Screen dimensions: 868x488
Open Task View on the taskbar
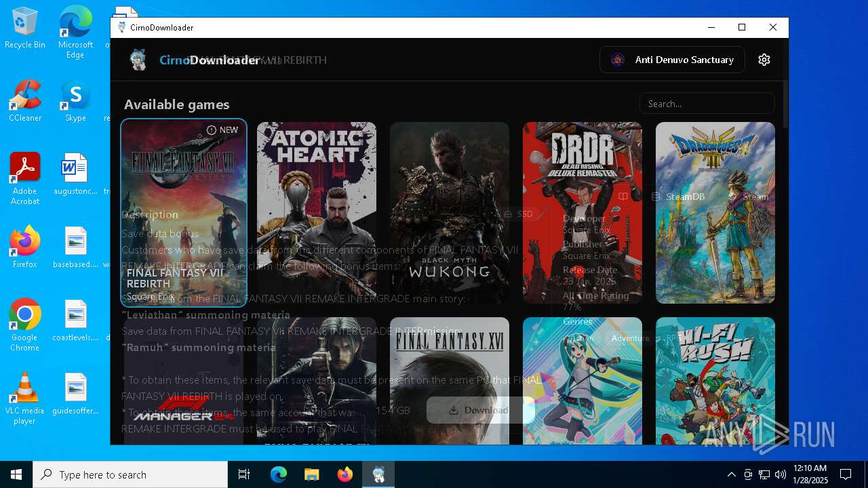click(244, 474)
